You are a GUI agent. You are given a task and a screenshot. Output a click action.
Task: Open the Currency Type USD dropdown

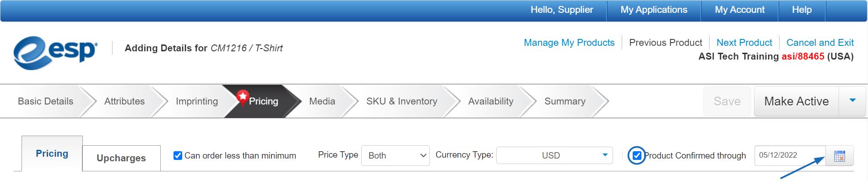click(x=554, y=155)
